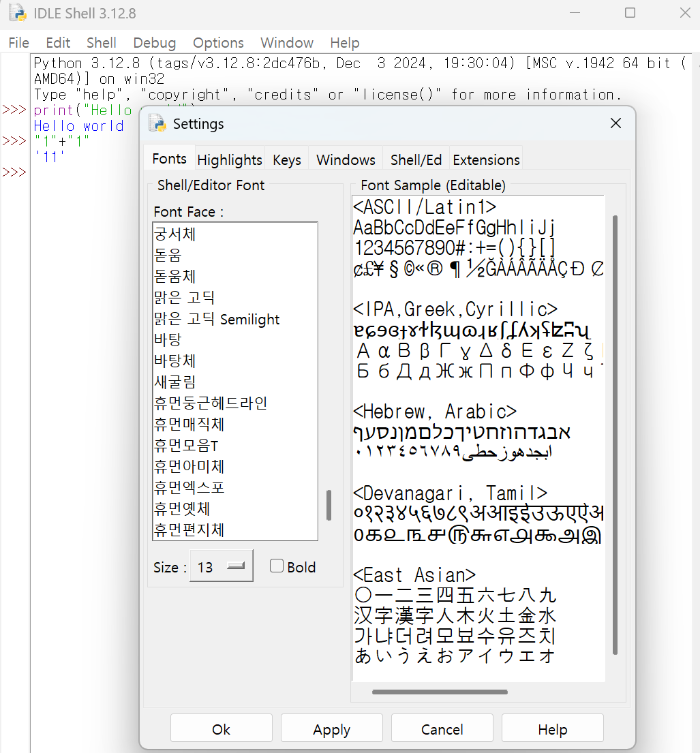Click the <Devanagari, Tamil> sample heading

(x=450, y=493)
